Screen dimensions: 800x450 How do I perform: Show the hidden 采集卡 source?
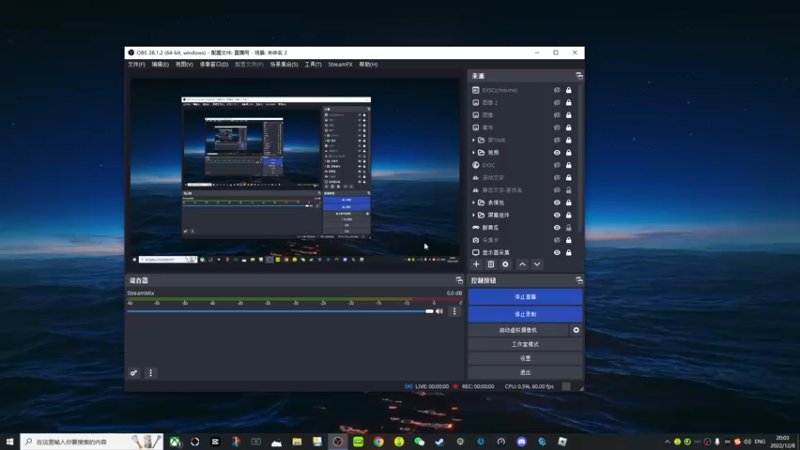557,240
